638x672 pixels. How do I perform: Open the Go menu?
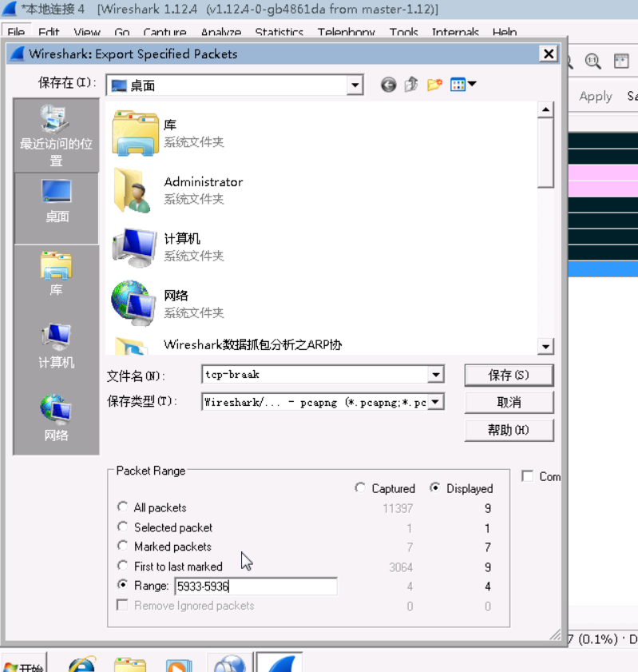point(122,33)
